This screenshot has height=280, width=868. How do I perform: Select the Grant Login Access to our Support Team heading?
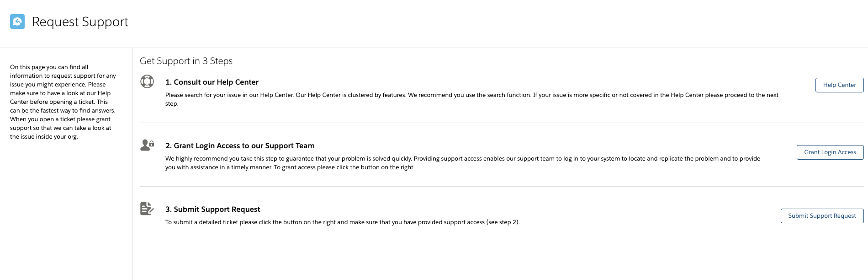coord(240,145)
